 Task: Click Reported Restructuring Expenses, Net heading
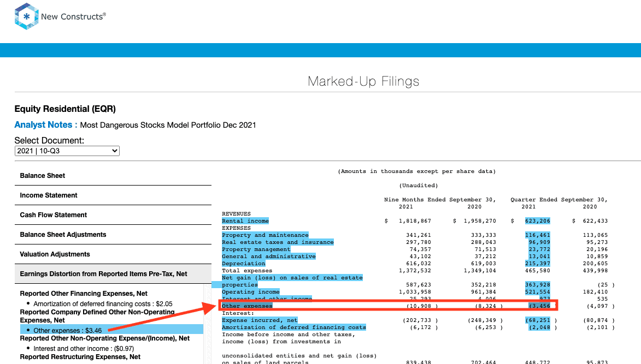[80, 357]
